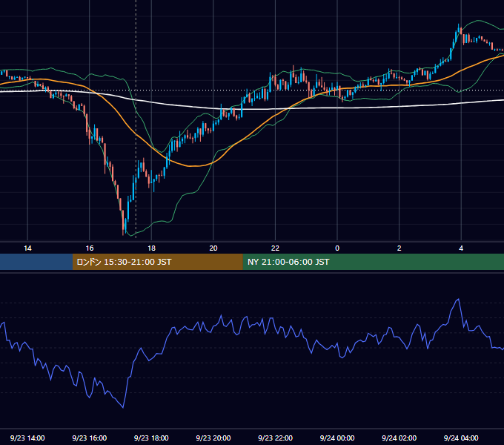Click the 16 hour label on the price chart
Viewport: 504px width, 445px height.
tap(90, 248)
